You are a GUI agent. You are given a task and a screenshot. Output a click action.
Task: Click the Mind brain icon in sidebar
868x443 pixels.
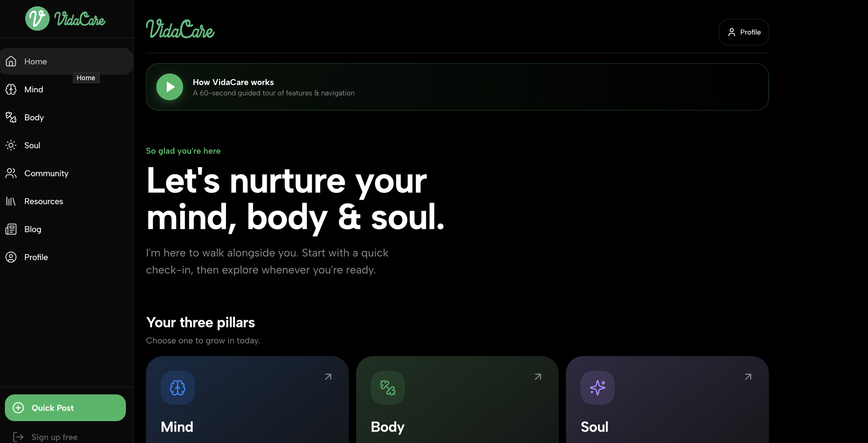click(x=11, y=90)
